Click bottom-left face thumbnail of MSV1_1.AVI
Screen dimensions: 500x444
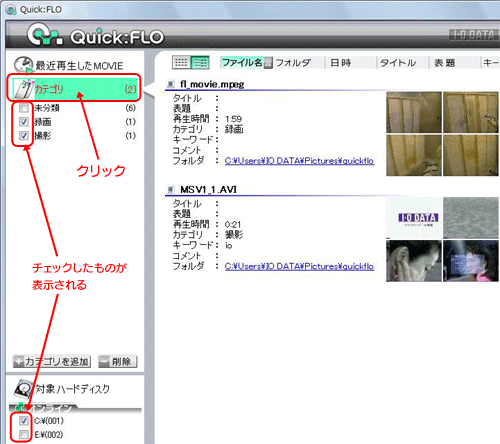point(414,261)
